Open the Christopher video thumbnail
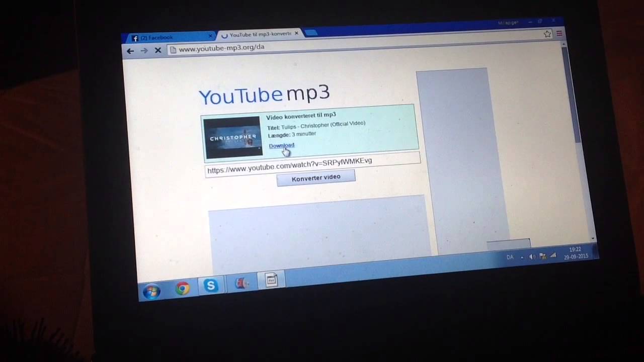The image size is (644, 362). click(x=233, y=138)
